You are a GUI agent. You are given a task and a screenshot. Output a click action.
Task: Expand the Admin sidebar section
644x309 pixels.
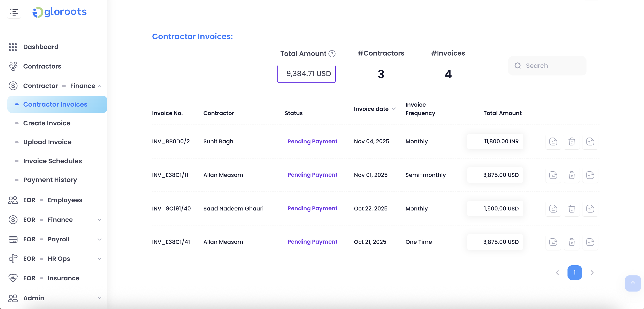100,298
